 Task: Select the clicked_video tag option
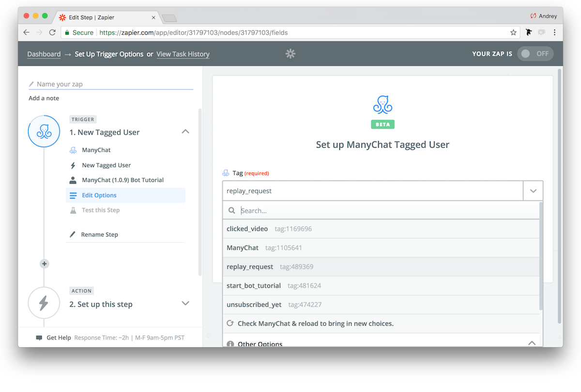pyautogui.click(x=381, y=228)
